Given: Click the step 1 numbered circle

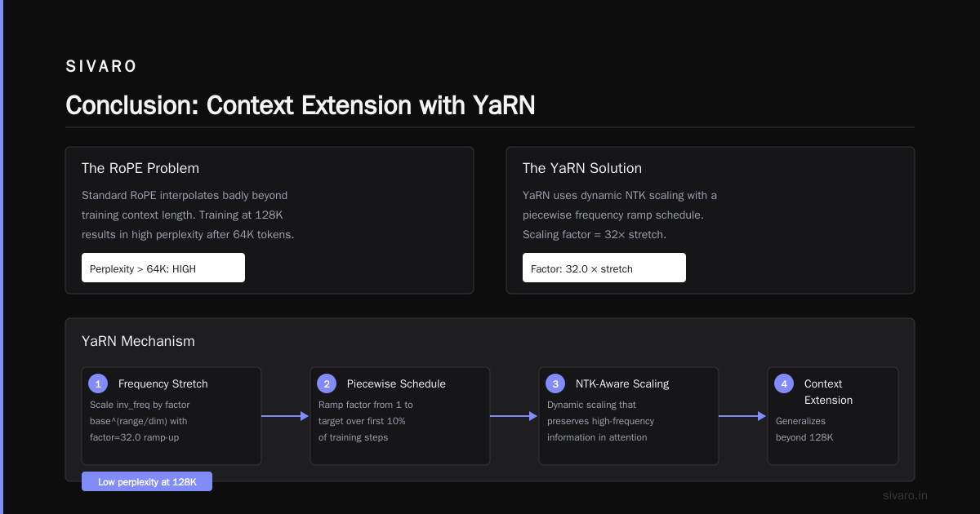Looking at the screenshot, I should click(98, 383).
